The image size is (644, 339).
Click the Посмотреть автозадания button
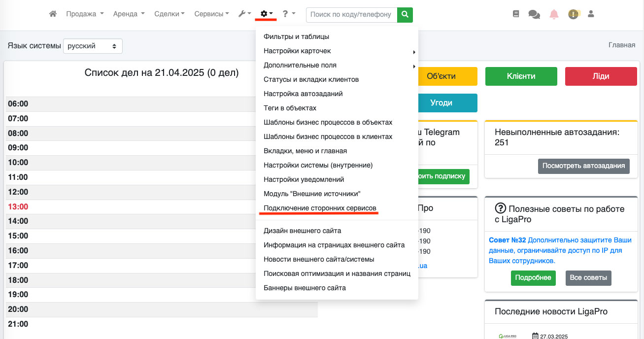(584, 166)
